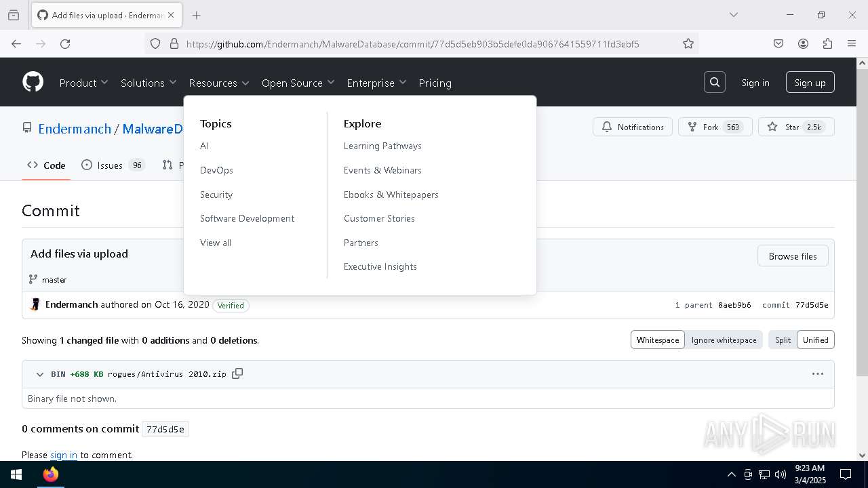Click the Sign up button
Screen dimensions: 868x488
[x=810, y=83]
